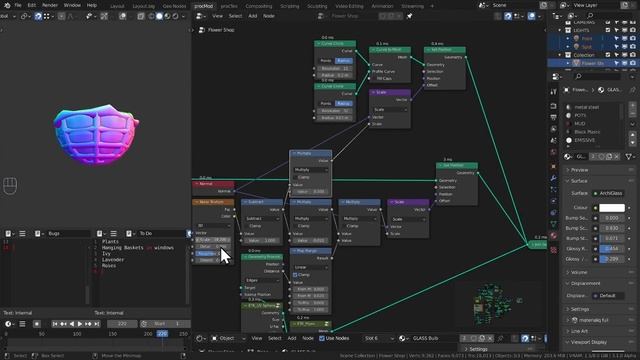Open the Object dropdown in shader editor header

pos(228,338)
